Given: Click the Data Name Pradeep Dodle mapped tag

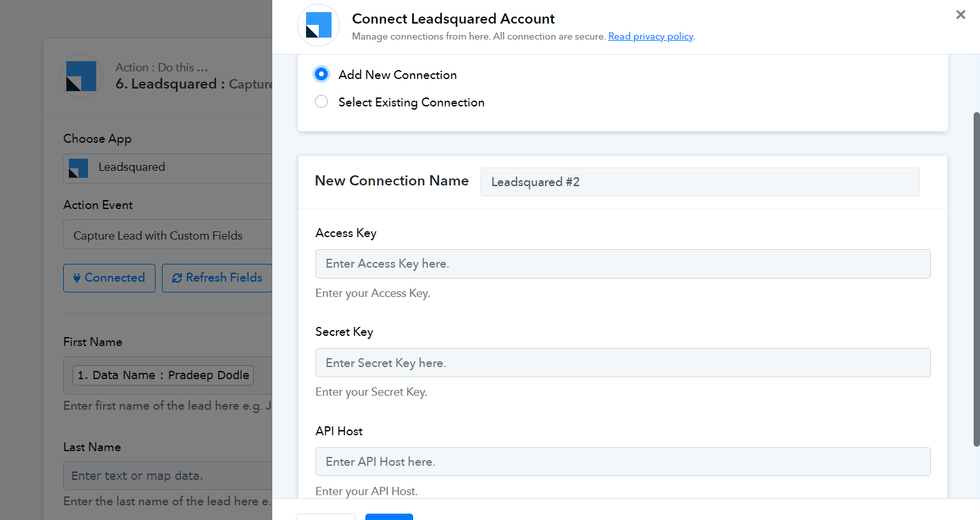Looking at the screenshot, I should (163, 375).
